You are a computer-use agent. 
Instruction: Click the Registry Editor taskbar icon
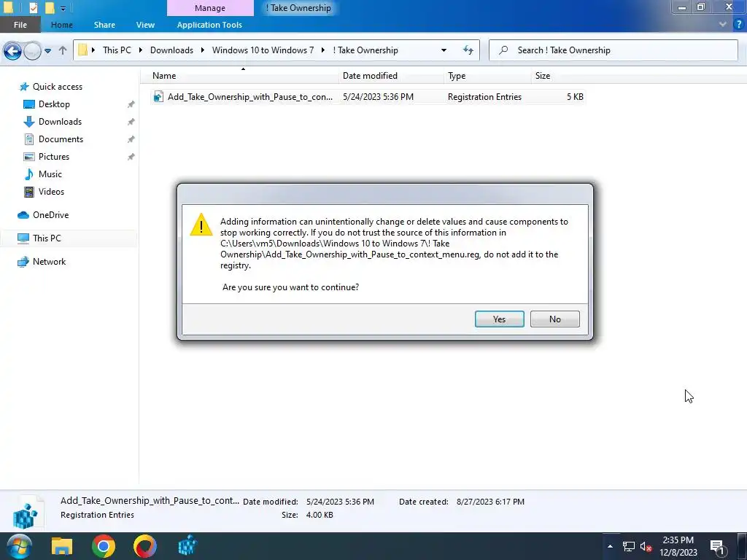point(187,547)
